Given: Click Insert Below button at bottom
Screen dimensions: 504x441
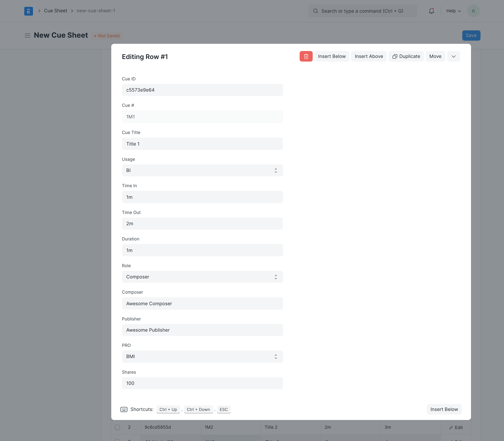Looking at the screenshot, I should point(444,409).
